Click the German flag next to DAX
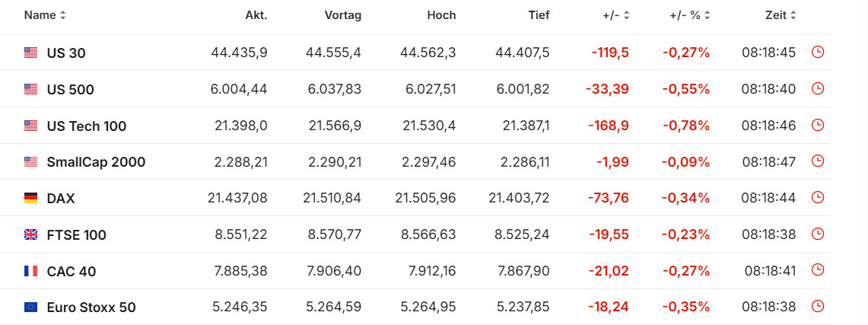The height and width of the screenshot is (325, 868). [30, 199]
